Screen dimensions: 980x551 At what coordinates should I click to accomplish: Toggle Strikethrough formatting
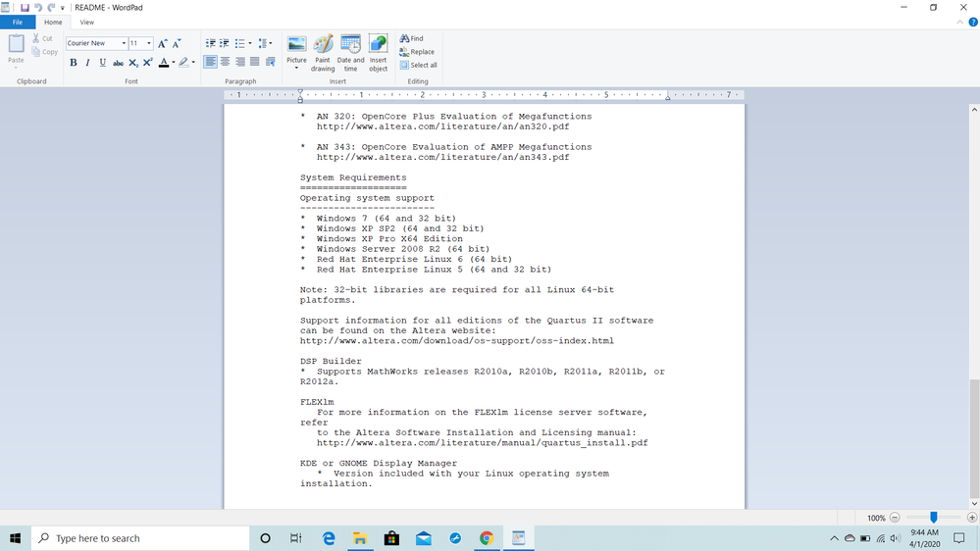pos(118,63)
